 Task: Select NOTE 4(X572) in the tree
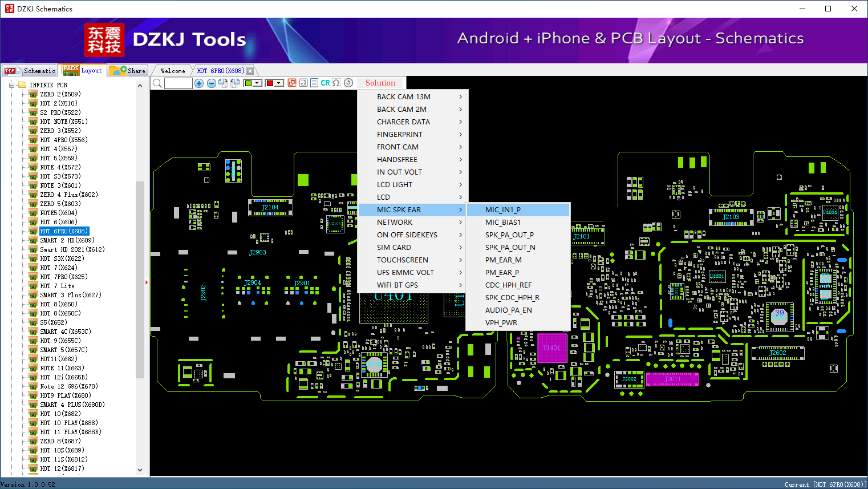pos(60,167)
